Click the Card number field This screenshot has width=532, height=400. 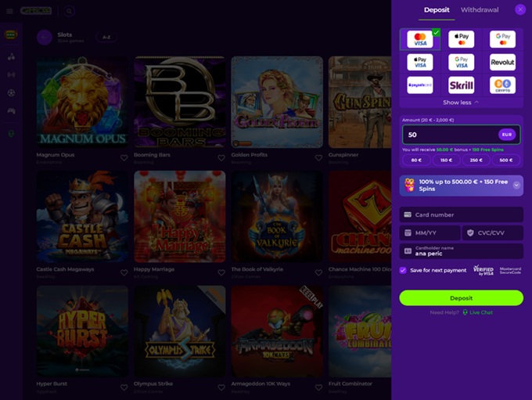461,214
